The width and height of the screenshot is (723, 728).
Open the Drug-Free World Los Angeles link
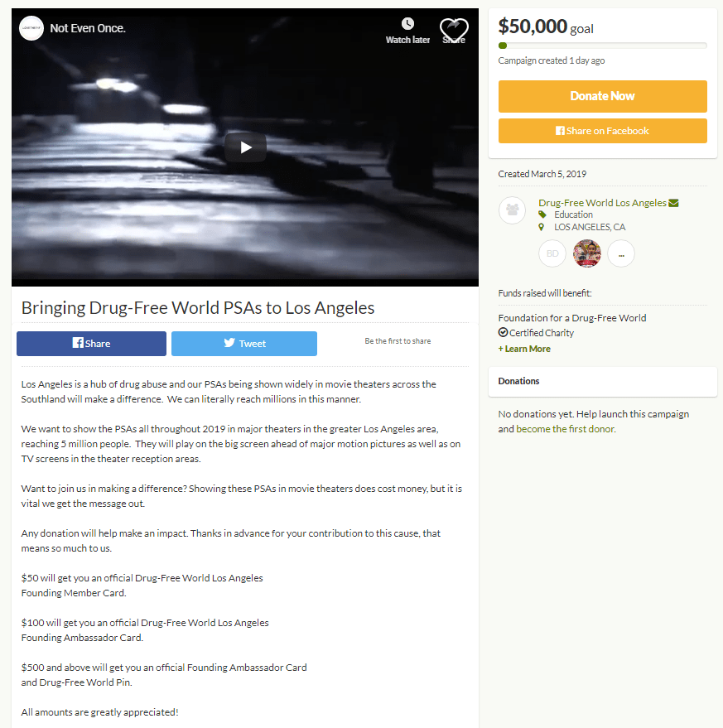pyautogui.click(x=602, y=203)
